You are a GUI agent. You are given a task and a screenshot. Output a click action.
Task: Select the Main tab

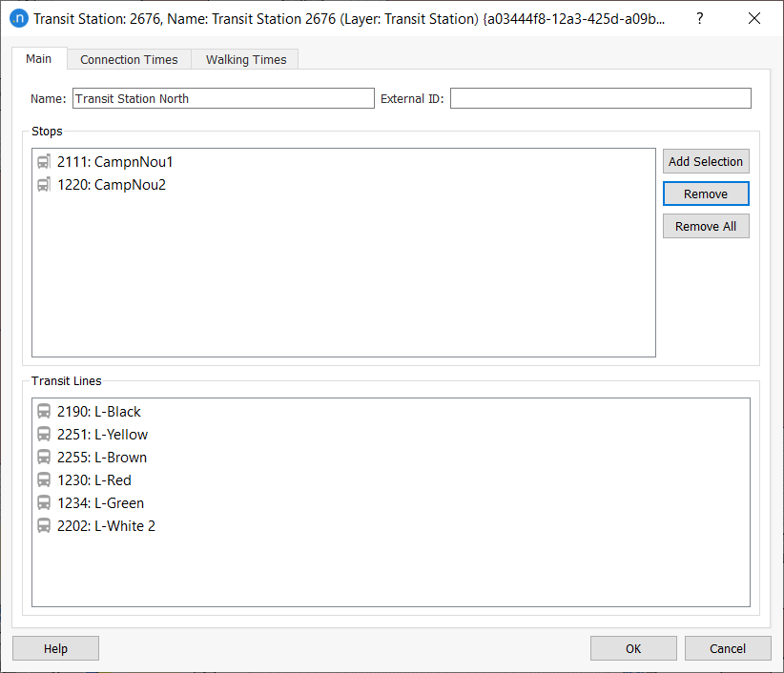(39, 58)
